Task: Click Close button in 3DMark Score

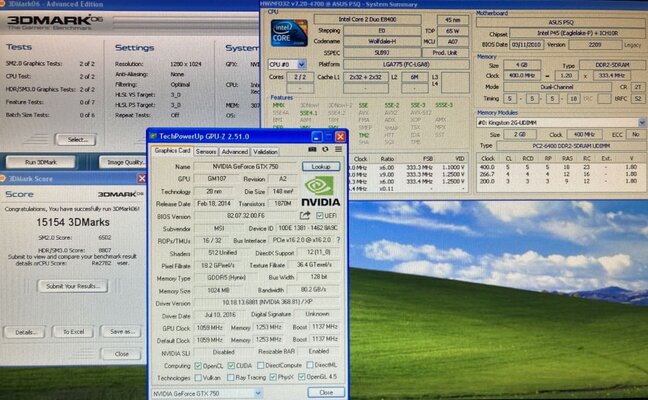Action: [x=122, y=354]
